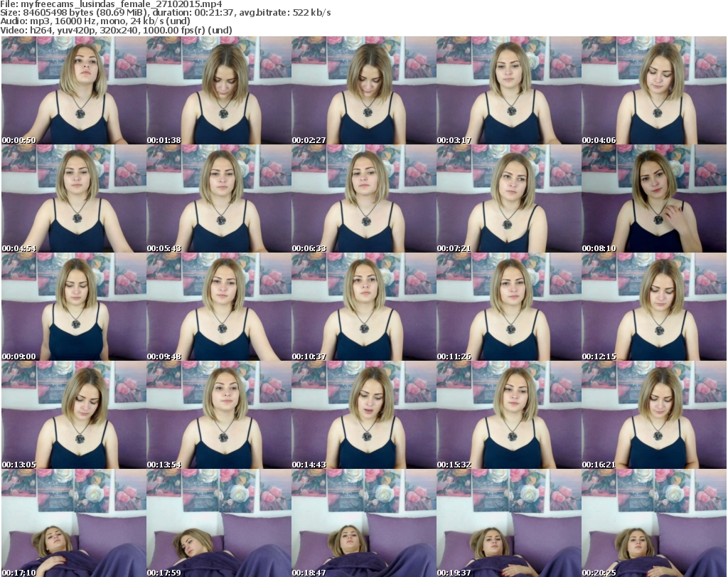Click the Video h264 info line
728x577 pixels.
point(116,30)
